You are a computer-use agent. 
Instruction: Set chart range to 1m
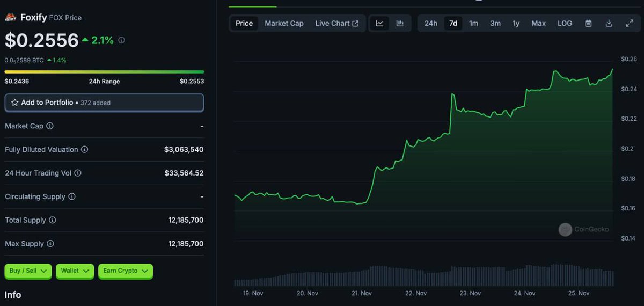473,24
